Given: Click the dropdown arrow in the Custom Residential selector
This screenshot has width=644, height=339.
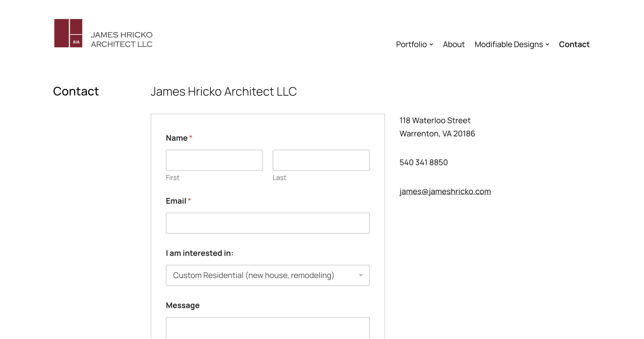Looking at the screenshot, I should tap(361, 275).
